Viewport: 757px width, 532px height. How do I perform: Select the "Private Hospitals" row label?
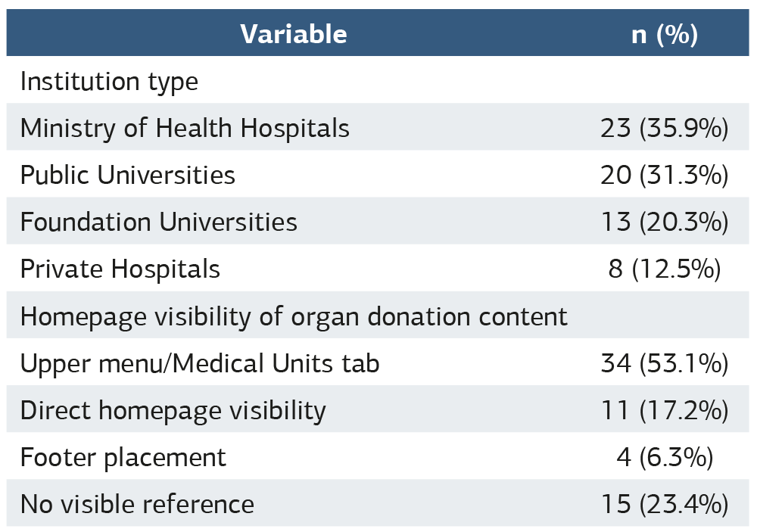(120, 269)
